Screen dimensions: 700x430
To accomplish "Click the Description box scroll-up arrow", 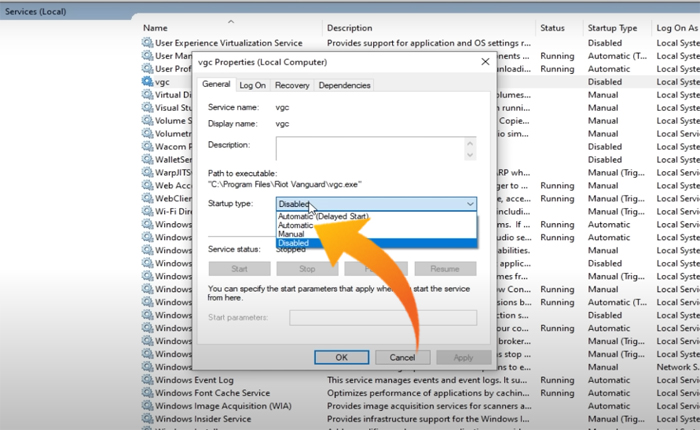I will point(470,143).
